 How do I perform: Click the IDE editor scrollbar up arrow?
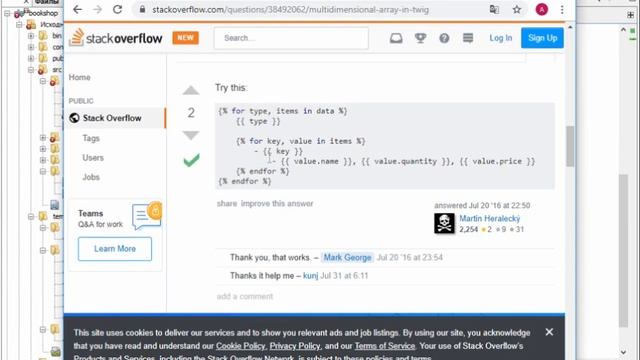(623, 29)
